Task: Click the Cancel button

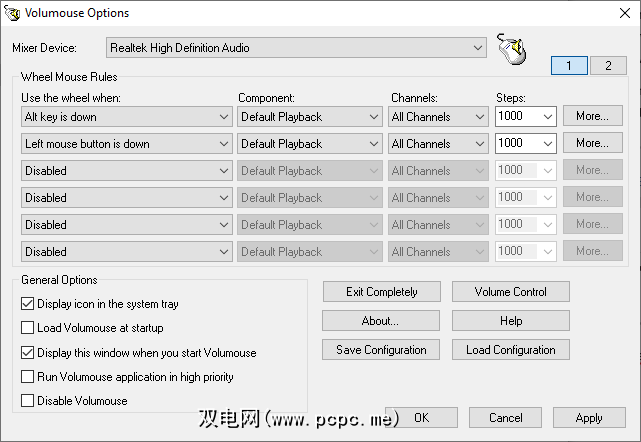Action: (x=506, y=418)
